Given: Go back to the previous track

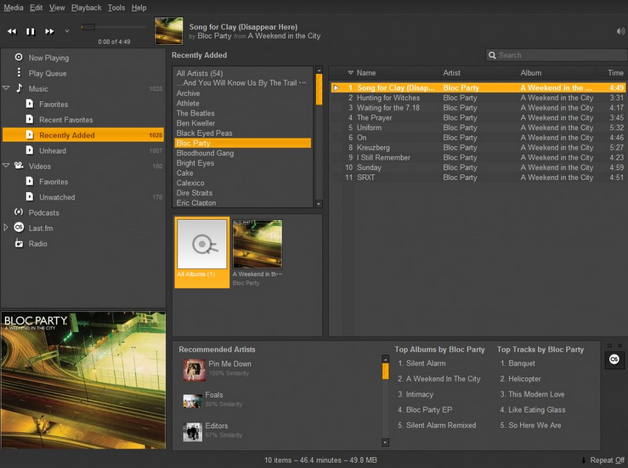Looking at the screenshot, I should click(x=12, y=31).
